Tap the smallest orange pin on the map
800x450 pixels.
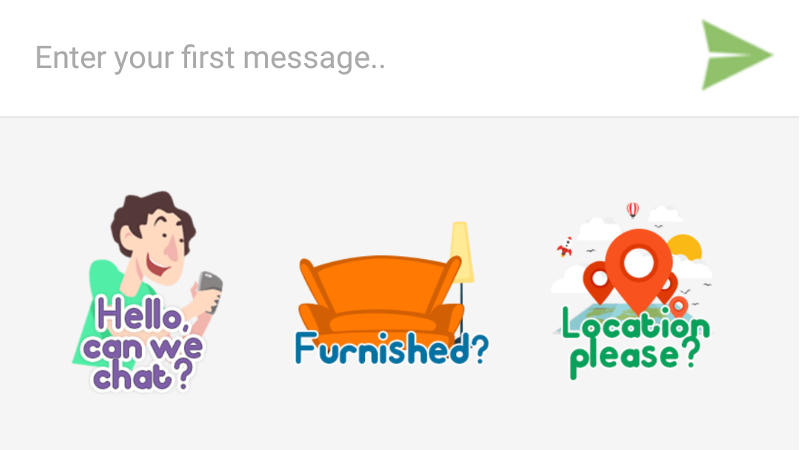tap(679, 306)
